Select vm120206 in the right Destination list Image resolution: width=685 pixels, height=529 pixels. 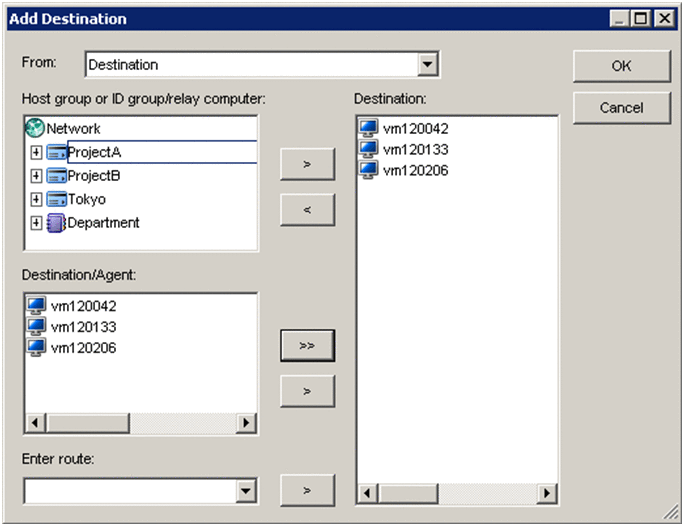[415, 170]
